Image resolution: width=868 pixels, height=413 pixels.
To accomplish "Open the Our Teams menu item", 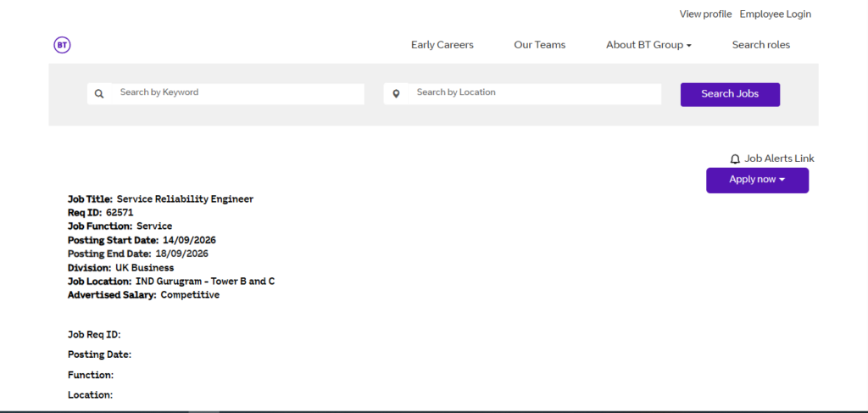I will (540, 45).
